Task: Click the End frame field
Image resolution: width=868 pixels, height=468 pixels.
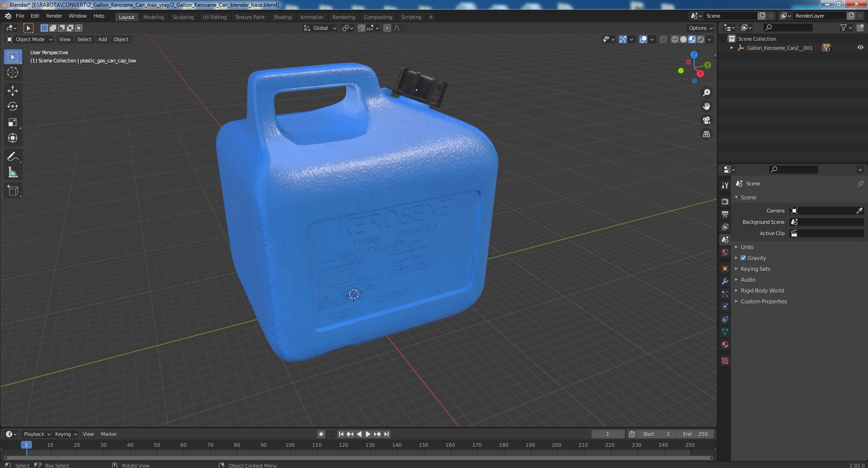Action: [x=695, y=434]
